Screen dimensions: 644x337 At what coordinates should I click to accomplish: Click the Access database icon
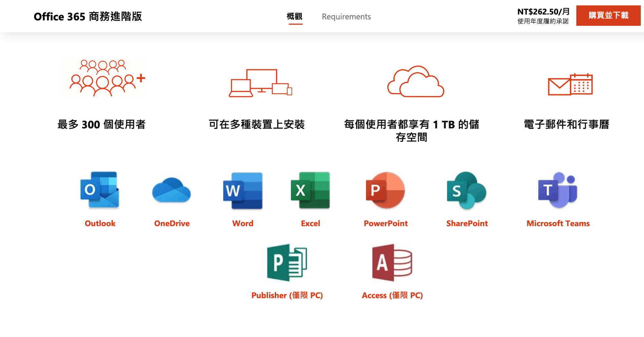tap(392, 263)
